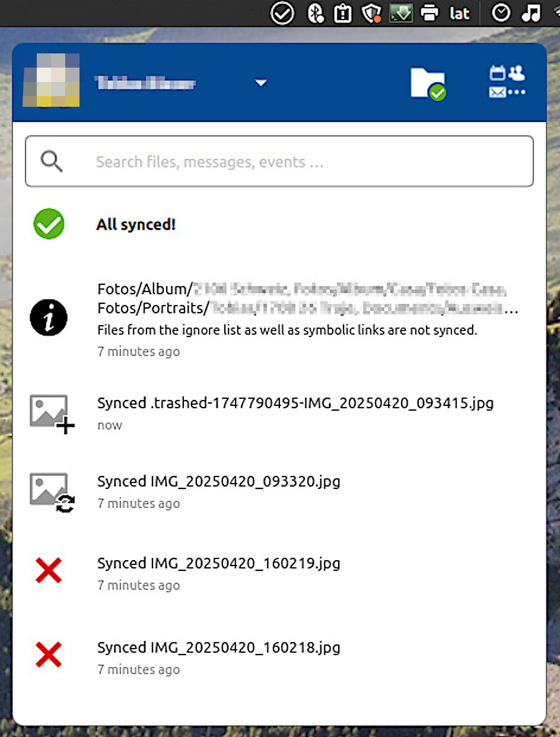Click the magnifying glass search icon

[x=52, y=161]
